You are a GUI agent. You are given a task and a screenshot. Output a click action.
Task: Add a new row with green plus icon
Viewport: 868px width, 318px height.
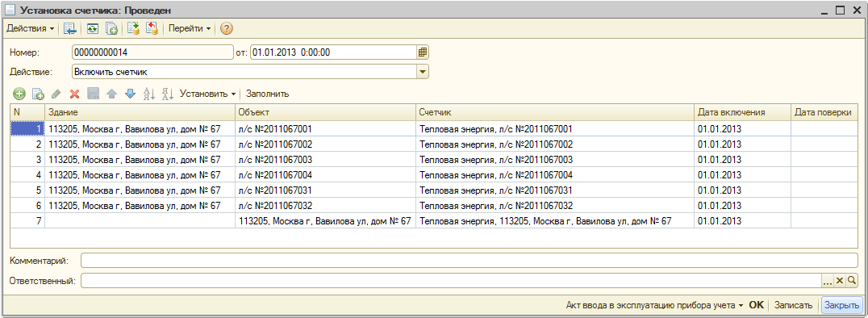click(x=19, y=94)
